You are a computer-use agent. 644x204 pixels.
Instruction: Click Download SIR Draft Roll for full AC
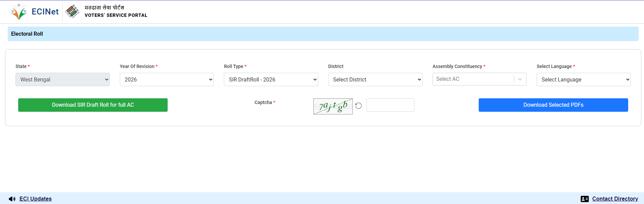click(93, 105)
